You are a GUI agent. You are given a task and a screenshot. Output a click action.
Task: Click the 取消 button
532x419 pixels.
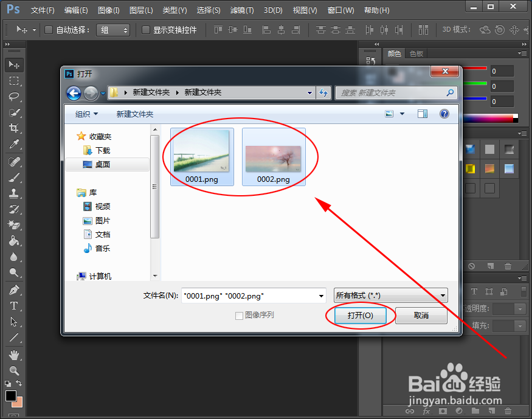point(421,316)
